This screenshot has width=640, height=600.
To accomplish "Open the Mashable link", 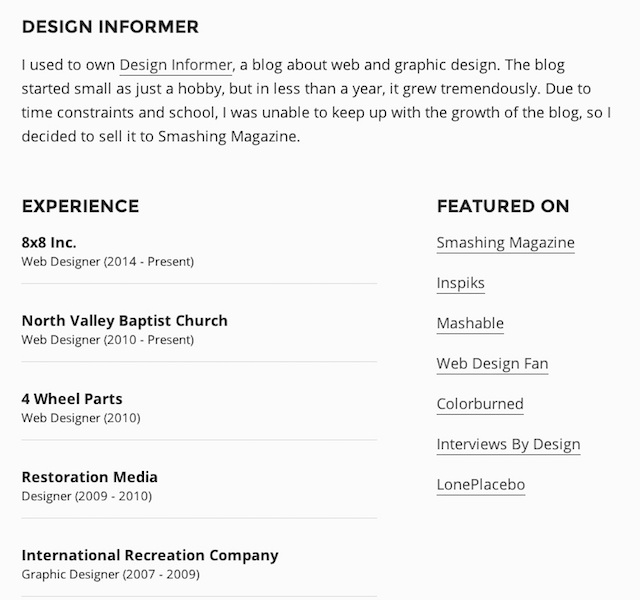I will pos(470,324).
